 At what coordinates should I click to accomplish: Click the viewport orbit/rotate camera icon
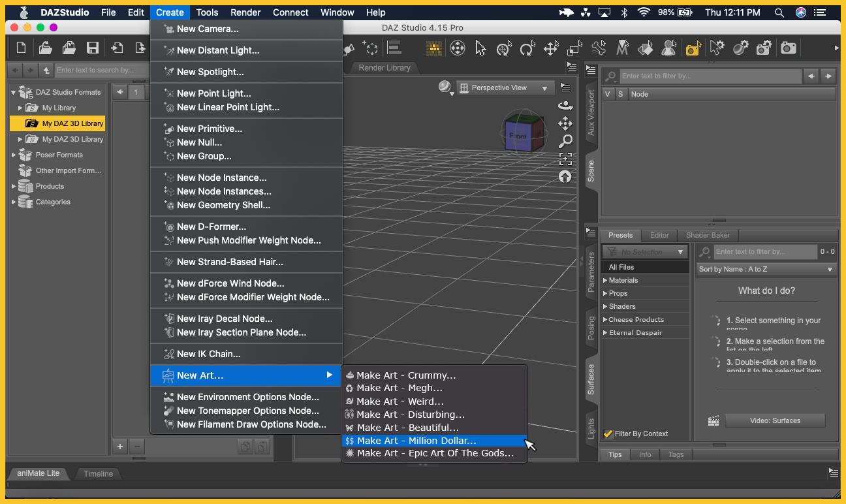tap(565, 106)
